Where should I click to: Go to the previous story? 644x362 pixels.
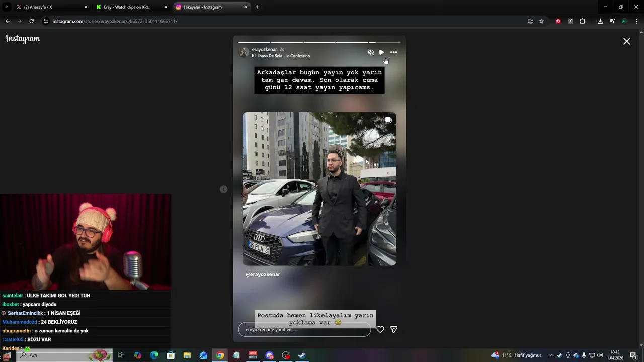click(224, 189)
